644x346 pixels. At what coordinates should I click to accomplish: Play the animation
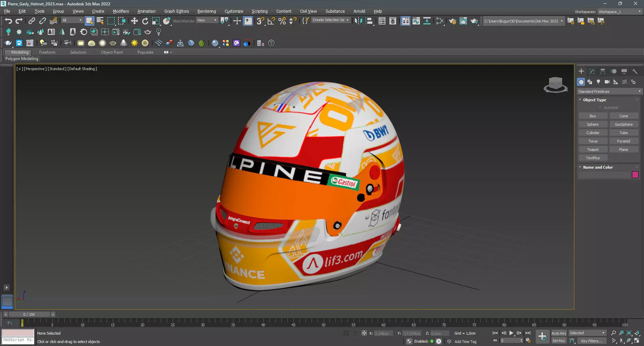pyautogui.click(x=511, y=333)
